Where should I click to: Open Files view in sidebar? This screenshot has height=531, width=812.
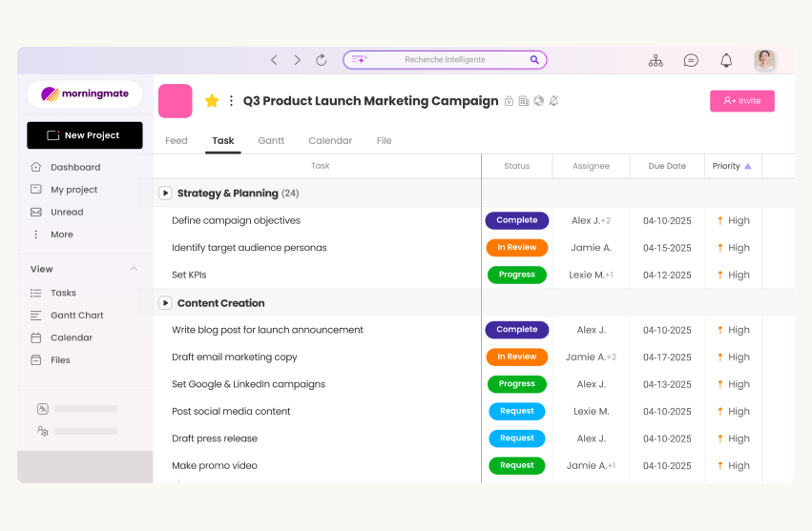60,360
